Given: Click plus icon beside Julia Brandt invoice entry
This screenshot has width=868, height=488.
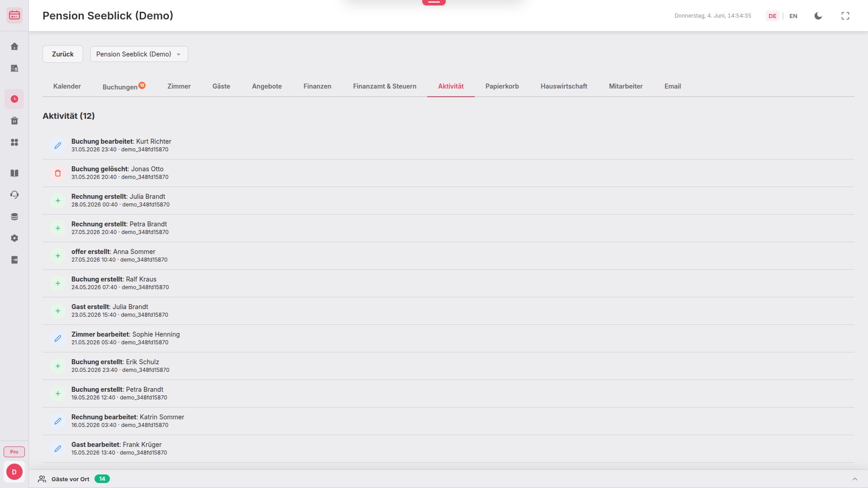Looking at the screenshot, I should click(x=58, y=201).
